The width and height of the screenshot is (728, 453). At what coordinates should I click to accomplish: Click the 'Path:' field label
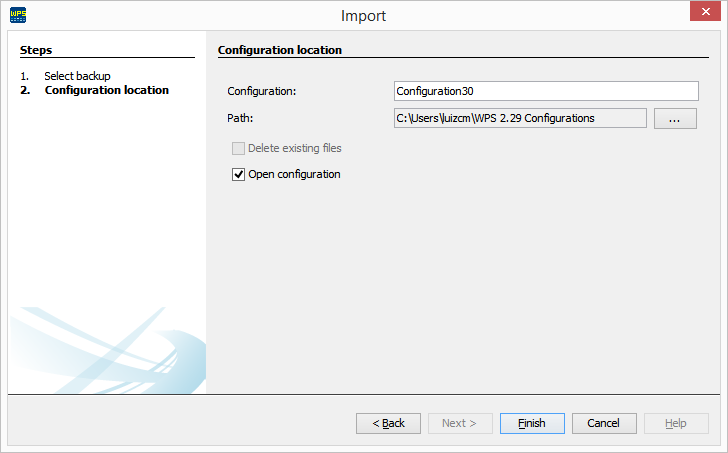coord(241,118)
